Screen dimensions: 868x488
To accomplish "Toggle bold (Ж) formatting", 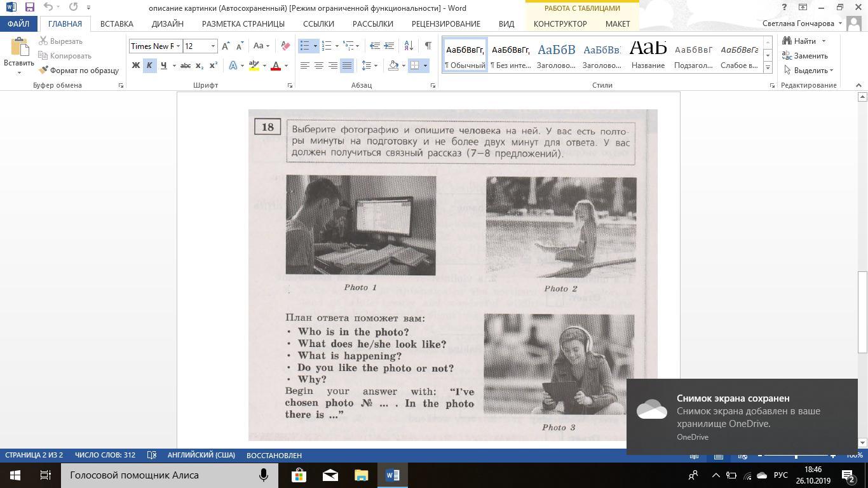I will tap(135, 65).
